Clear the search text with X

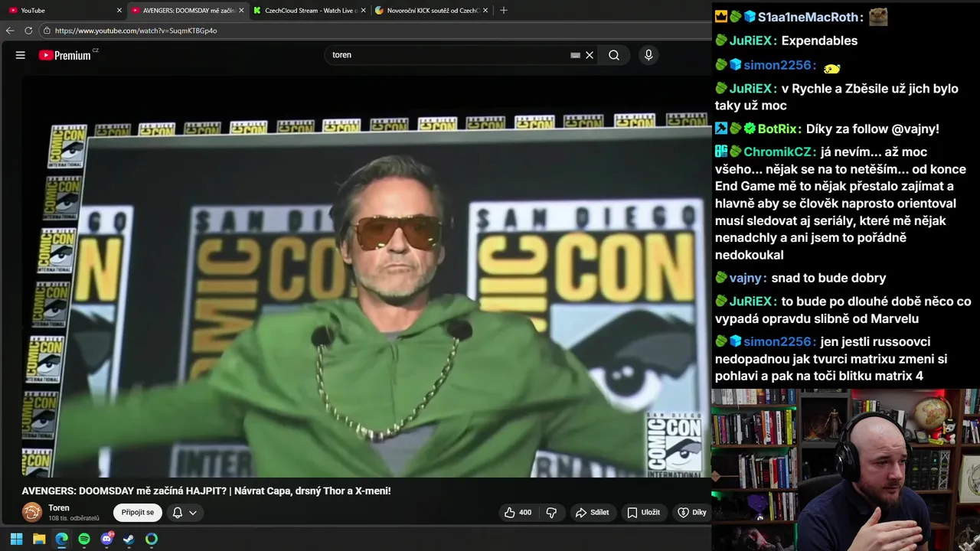590,55
